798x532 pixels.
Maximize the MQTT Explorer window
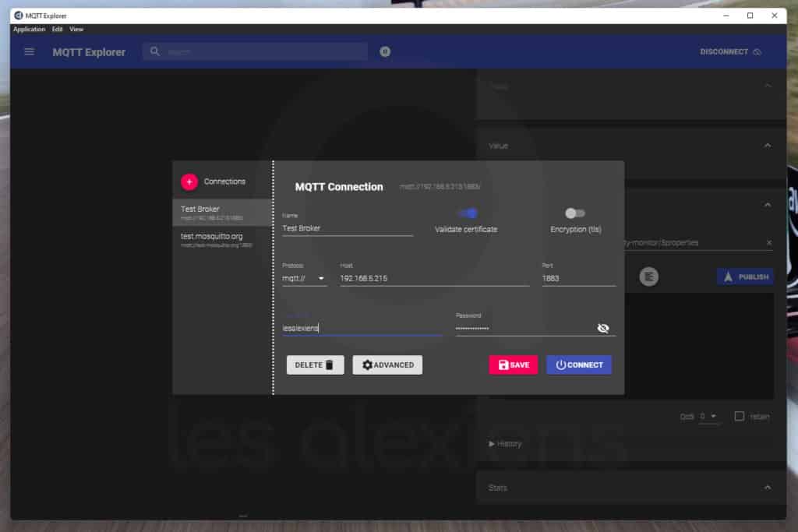[x=750, y=16]
